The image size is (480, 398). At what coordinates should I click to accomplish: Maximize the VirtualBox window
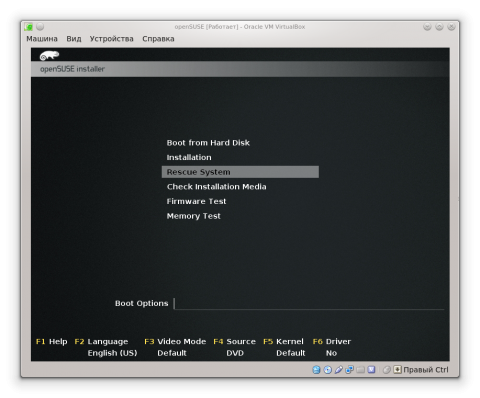[x=439, y=27]
